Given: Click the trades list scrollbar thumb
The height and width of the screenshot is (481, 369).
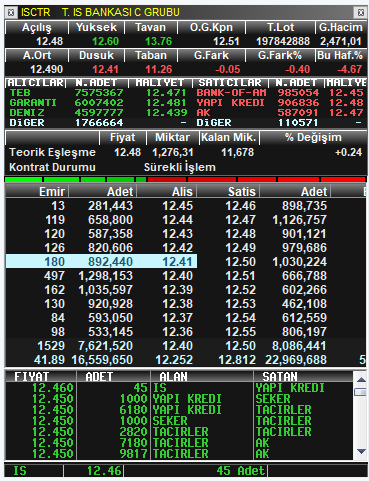Looking at the screenshot, I should [x=361, y=392].
